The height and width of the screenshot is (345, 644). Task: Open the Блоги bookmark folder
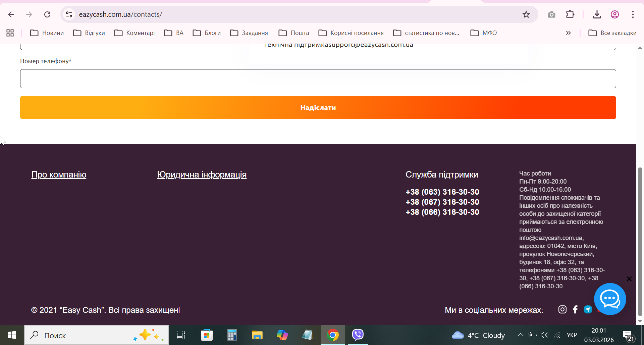(x=207, y=33)
